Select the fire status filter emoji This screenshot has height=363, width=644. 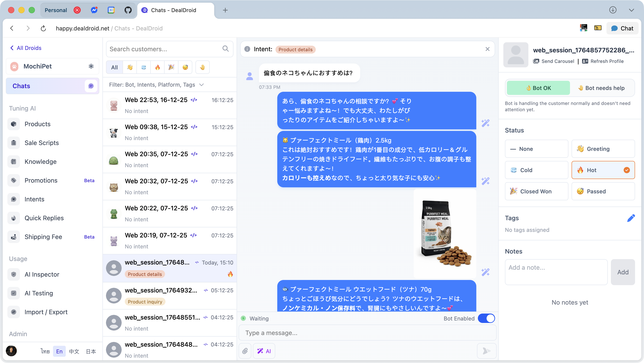(157, 67)
